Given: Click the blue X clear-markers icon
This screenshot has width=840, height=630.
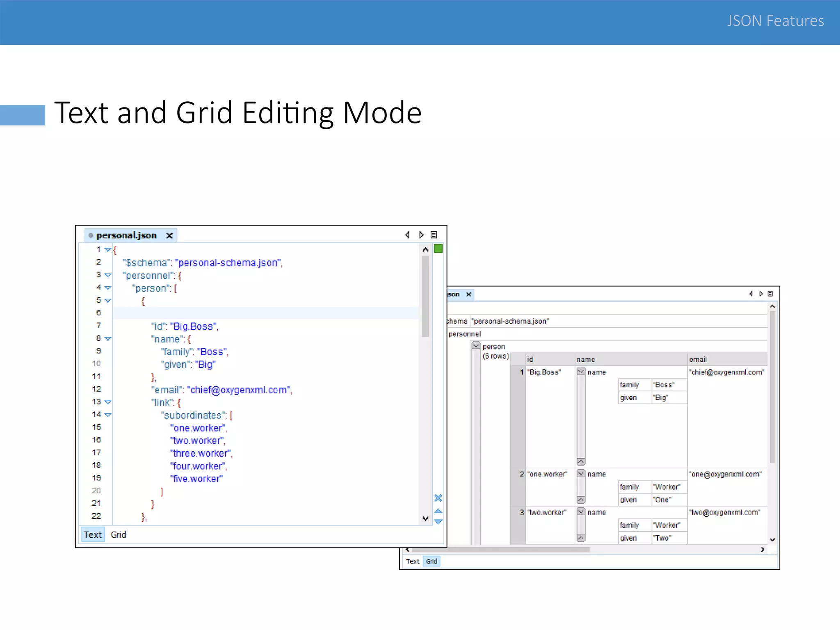Looking at the screenshot, I should pyautogui.click(x=438, y=498).
